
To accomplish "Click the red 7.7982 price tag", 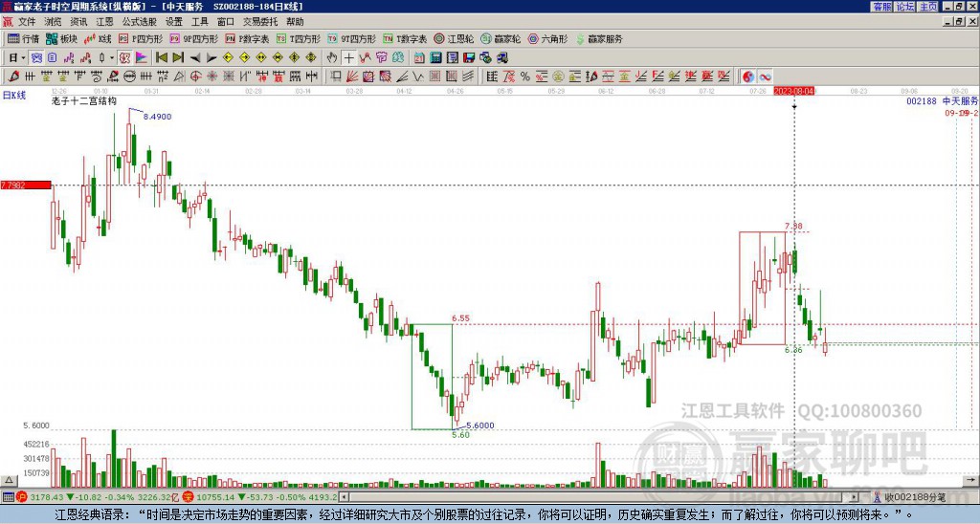I will (26, 185).
